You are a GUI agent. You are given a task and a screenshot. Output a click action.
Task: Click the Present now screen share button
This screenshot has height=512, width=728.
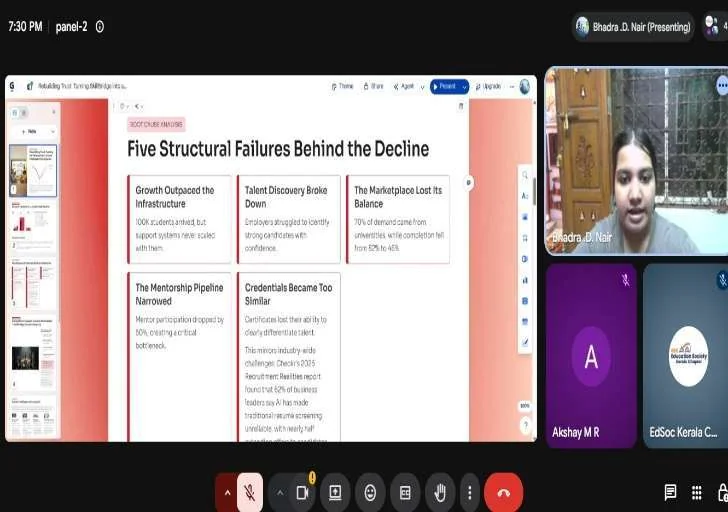point(335,493)
